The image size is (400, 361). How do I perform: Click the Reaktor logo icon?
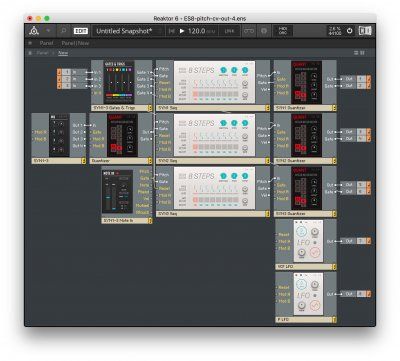pyautogui.click(x=34, y=31)
